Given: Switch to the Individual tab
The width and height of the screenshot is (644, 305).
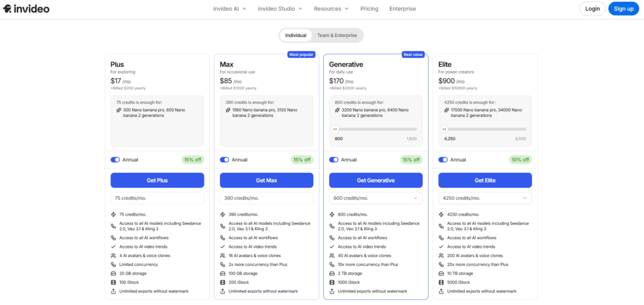Looking at the screenshot, I should point(296,35).
